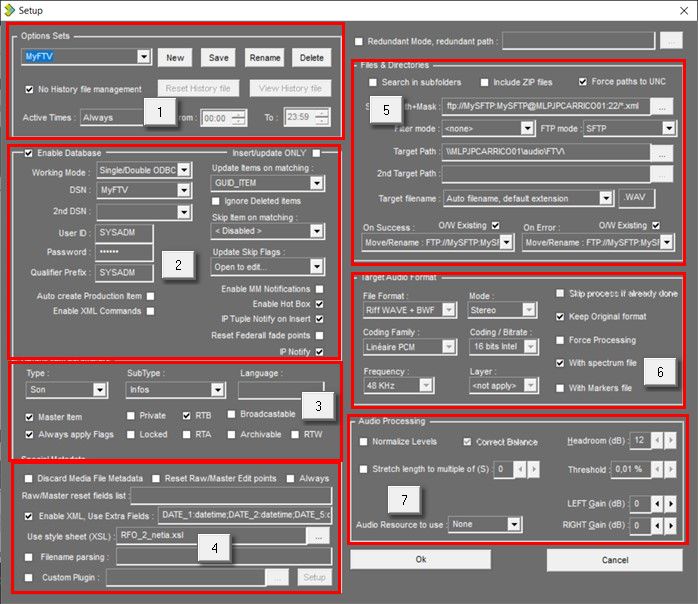Screen dimensions: 698x604
Task: Click into the User ID field
Action: [x=125, y=231]
